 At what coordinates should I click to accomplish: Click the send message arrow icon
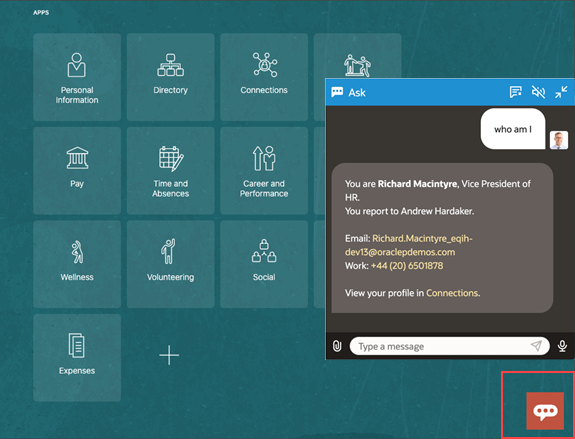coord(536,346)
